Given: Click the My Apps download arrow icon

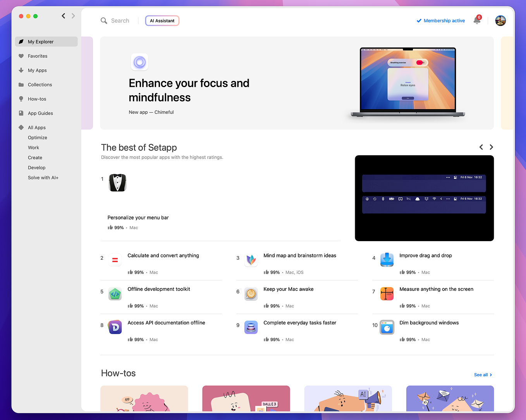Looking at the screenshot, I should tap(21, 70).
